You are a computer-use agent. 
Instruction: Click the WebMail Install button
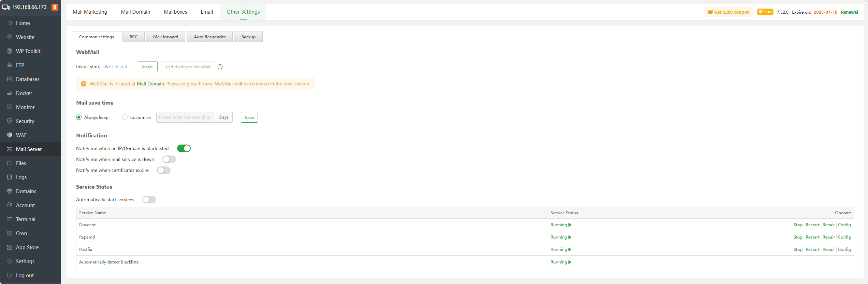148,67
